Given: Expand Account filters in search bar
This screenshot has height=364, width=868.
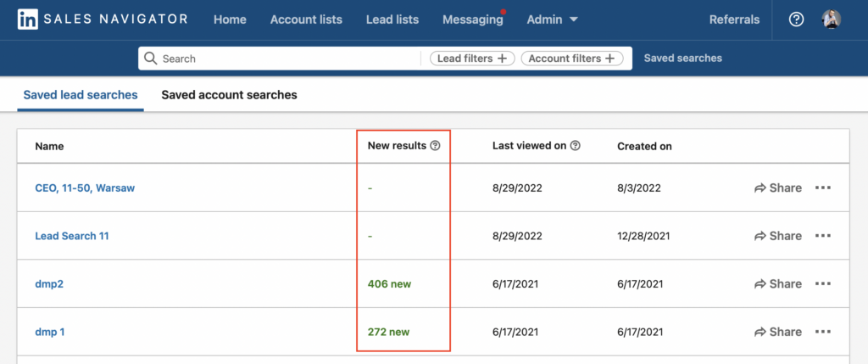Looking at the screenshot, I should (x=571, y=59).
